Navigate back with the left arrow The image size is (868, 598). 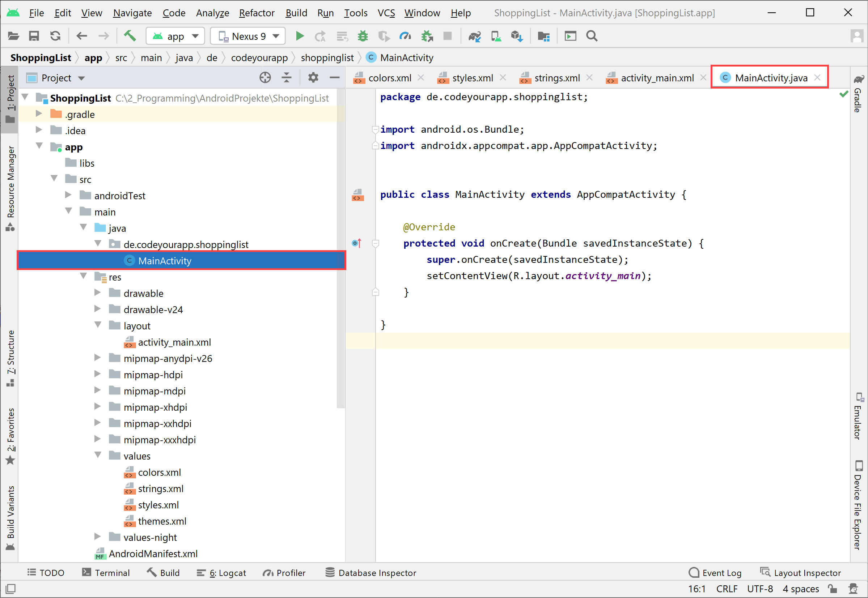point(82,37)
